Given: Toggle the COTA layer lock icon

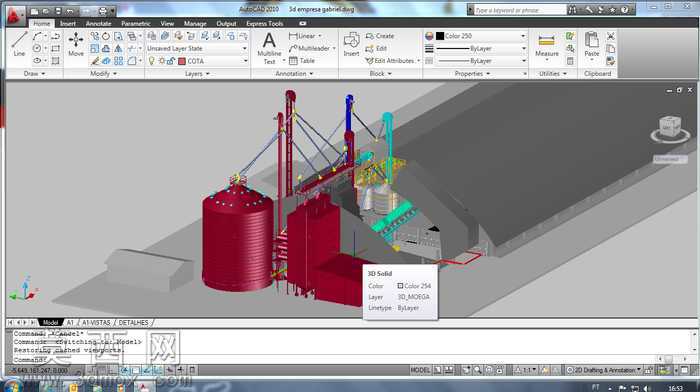Looking at the screenshot, I should click(x=171, y=61).
